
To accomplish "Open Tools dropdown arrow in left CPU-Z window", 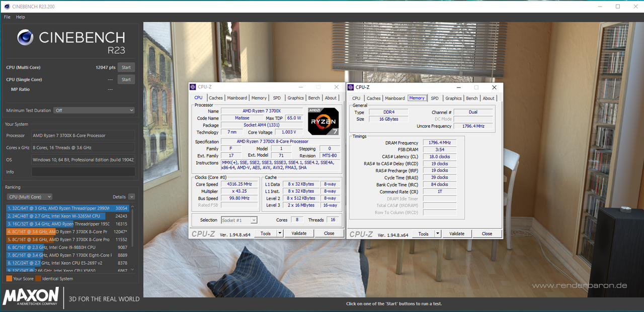I will [280, 233].
